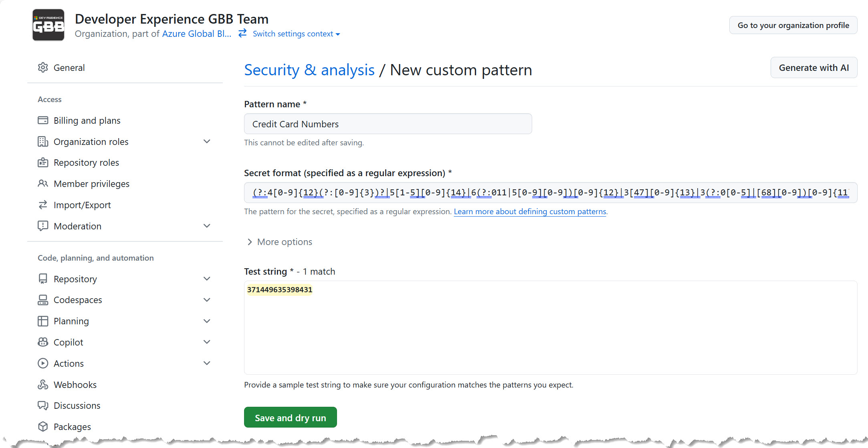Expand the Actions sidebar item
This screenshot has width=868, height=448.
click(x=207, y=363)
